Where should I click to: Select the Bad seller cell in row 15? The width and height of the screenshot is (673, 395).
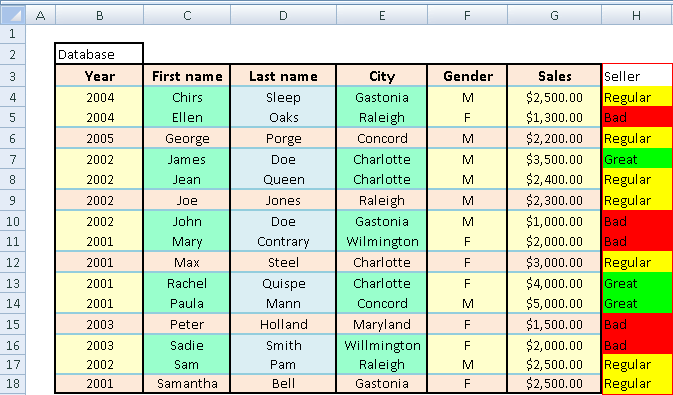[x=637, y=324]
